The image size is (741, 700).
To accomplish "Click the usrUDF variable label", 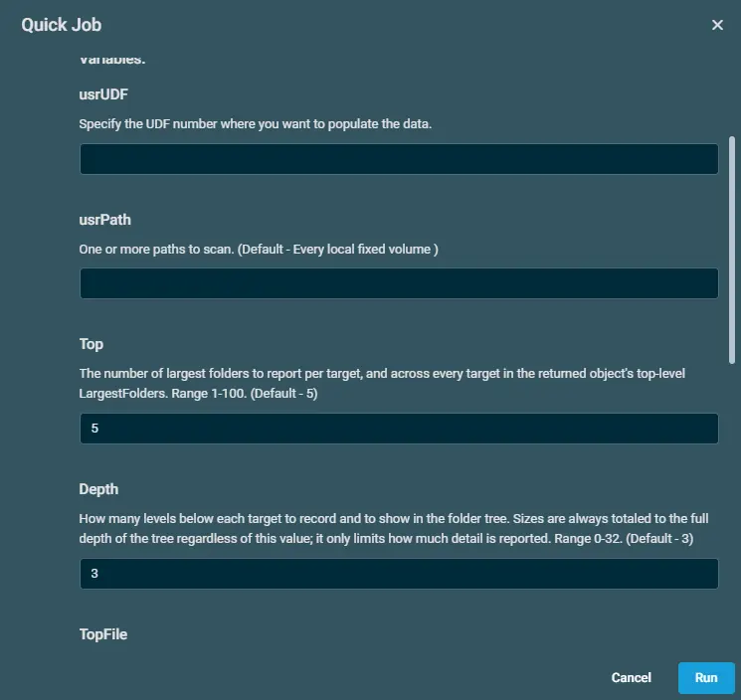I will point(103,94).
